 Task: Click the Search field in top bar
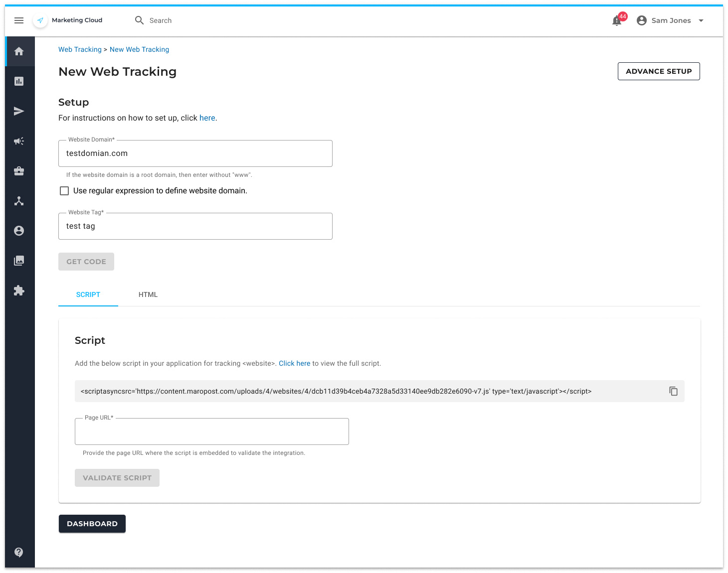point(161,20)
